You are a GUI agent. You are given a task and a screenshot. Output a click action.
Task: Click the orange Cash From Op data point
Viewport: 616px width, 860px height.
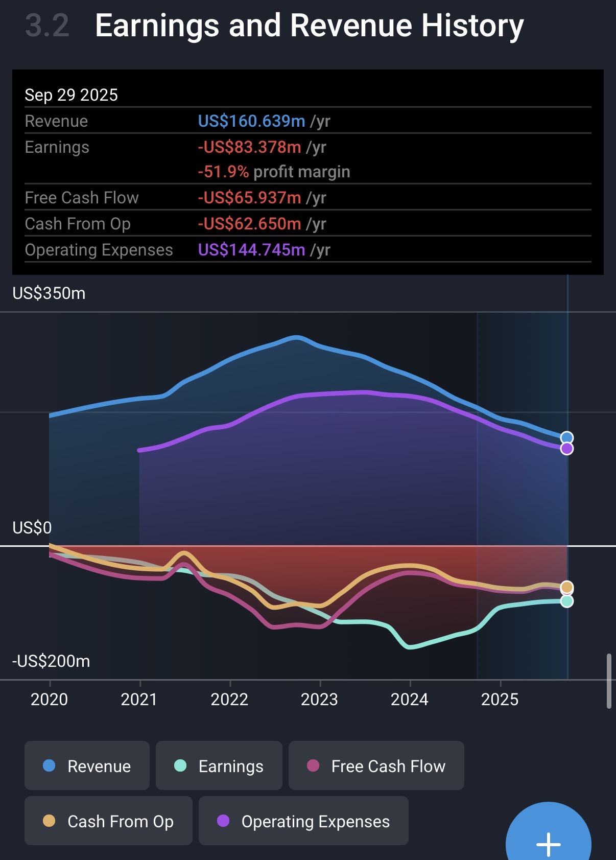click(566, 587)
